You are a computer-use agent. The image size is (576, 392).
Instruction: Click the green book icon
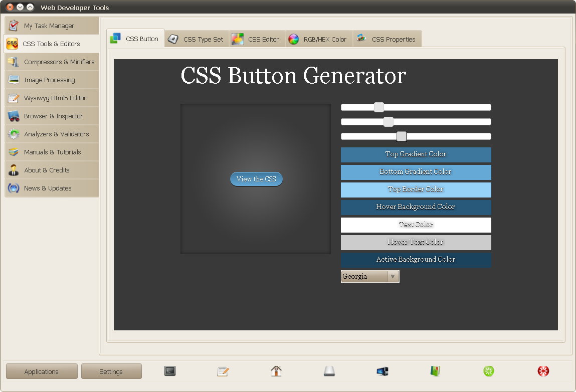coord(435,371)
